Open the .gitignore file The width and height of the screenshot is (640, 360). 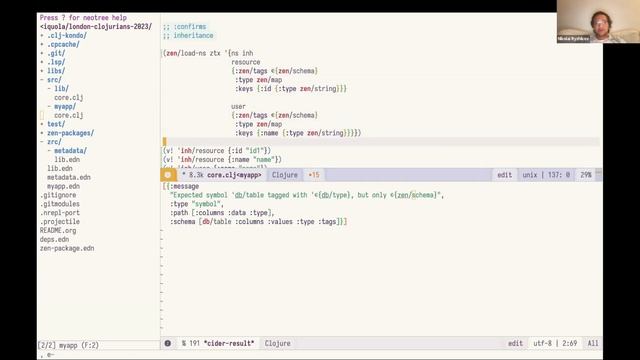58,195
